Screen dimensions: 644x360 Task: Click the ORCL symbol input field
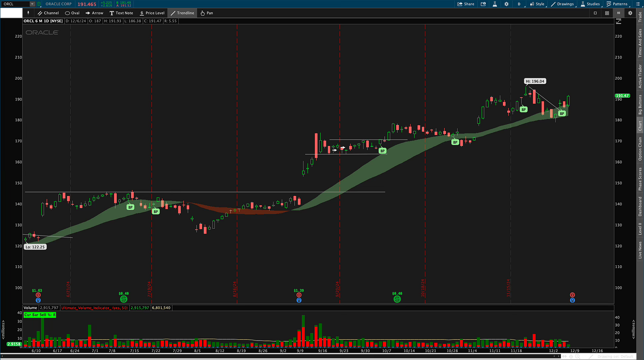coord(15,4)
